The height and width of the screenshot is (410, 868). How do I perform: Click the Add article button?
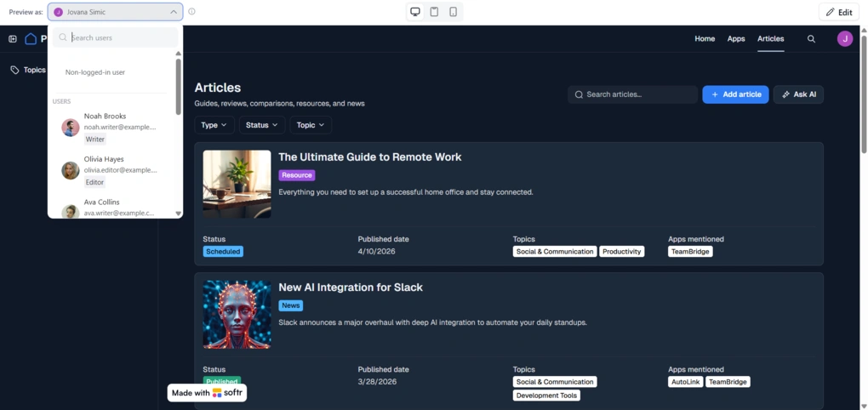point(736,94)
